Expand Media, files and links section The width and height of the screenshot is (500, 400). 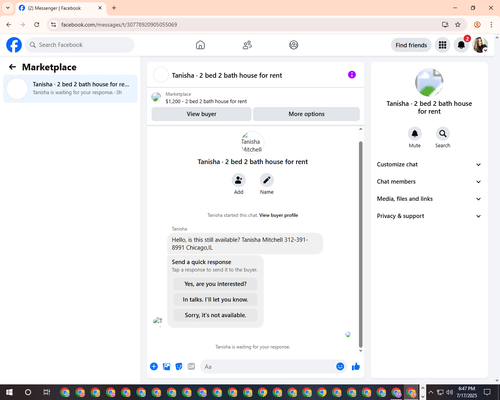(429, 199)
